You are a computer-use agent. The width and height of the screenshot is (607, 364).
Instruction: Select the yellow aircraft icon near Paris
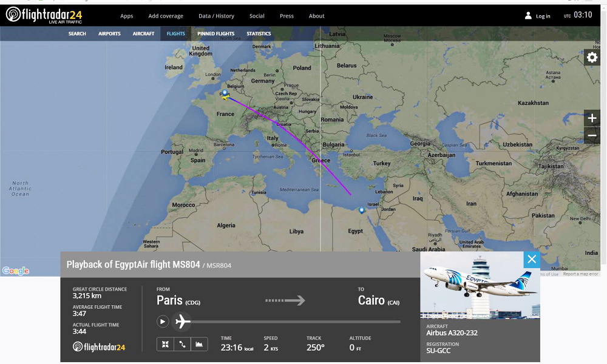click(226, 96)
